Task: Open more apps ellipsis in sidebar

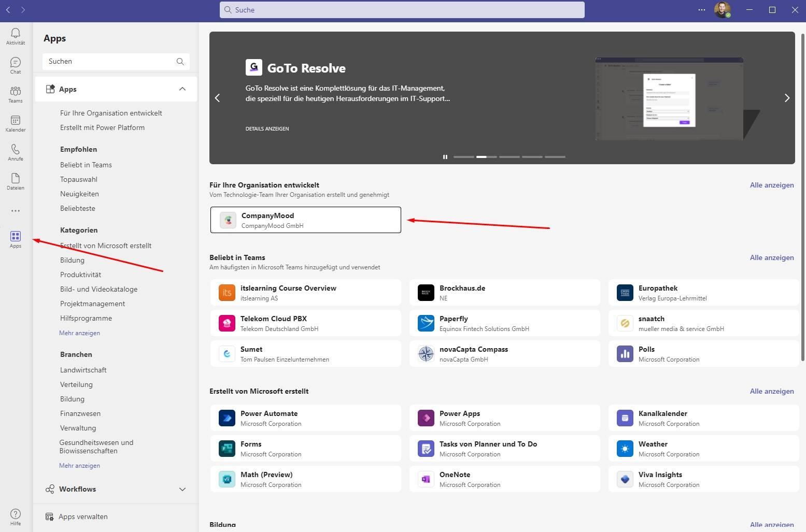Action: click(16, 211)
